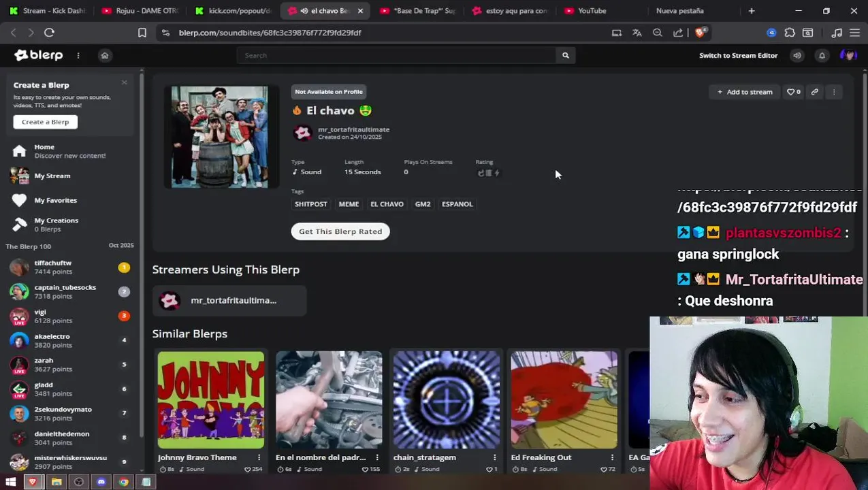Open streamer mr_tortafritaultima... card
Viewport: 868px width, 490px height.
point(229,300)
